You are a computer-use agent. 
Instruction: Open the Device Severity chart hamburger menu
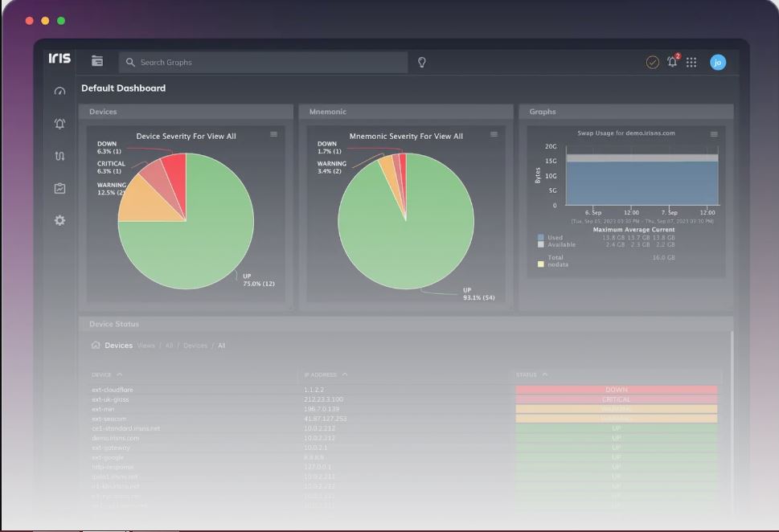pos(274,135)
